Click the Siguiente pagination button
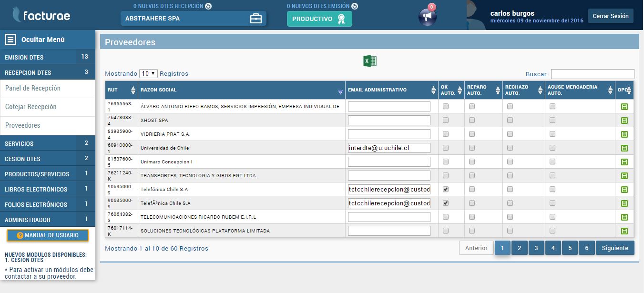Screen dimensions: 644x293 (615, 248)
